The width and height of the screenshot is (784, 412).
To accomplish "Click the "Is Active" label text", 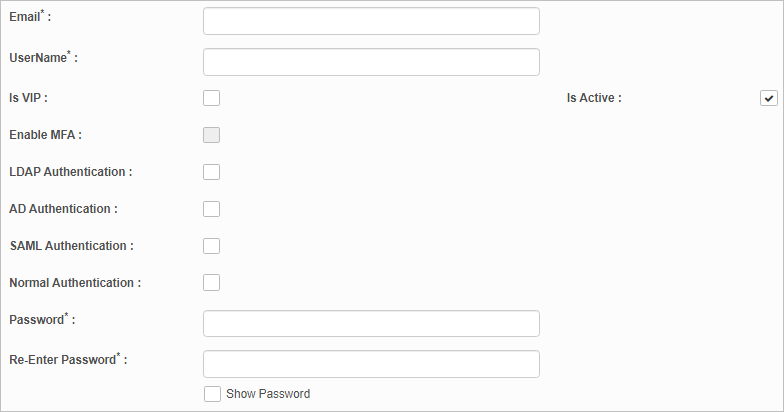I will pyautogui.click(x=592, y=98).
